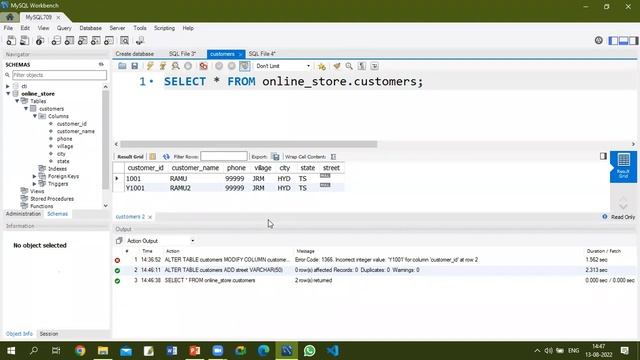This screenshot has width=640, height=360.
Task: Save the script with the floppy icon
Action: tap(134, 66)
